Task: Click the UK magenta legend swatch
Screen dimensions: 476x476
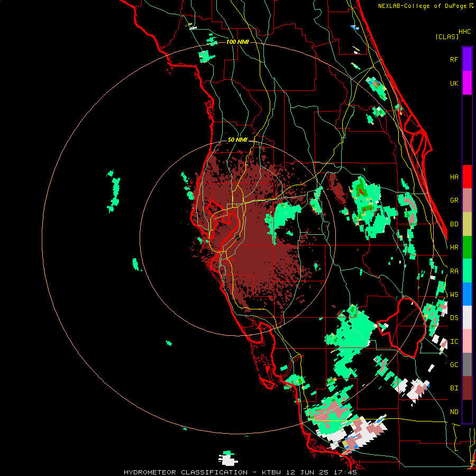Action: [x=467, y=83]
